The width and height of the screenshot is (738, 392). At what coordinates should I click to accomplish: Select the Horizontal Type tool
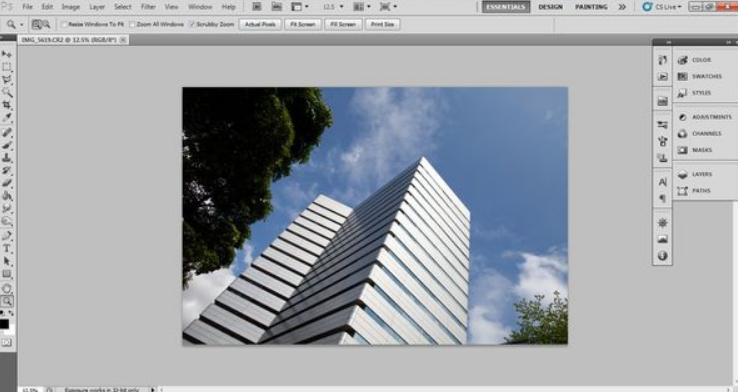(x=7, y=248)
